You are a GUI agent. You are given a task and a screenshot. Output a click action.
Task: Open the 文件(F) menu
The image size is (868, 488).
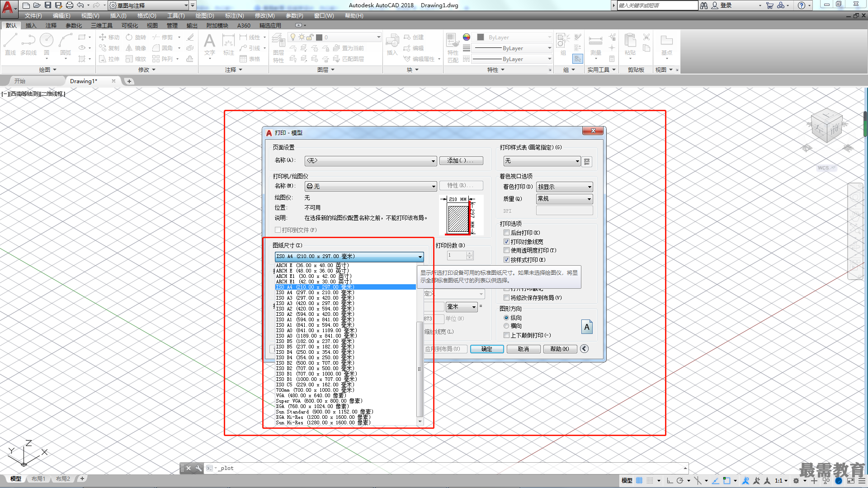coord(33,16)
